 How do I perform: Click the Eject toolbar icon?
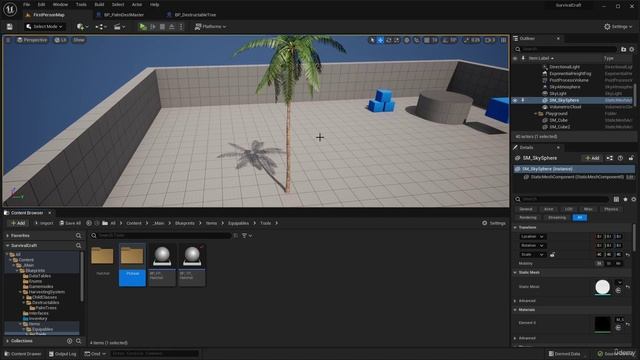172,27
